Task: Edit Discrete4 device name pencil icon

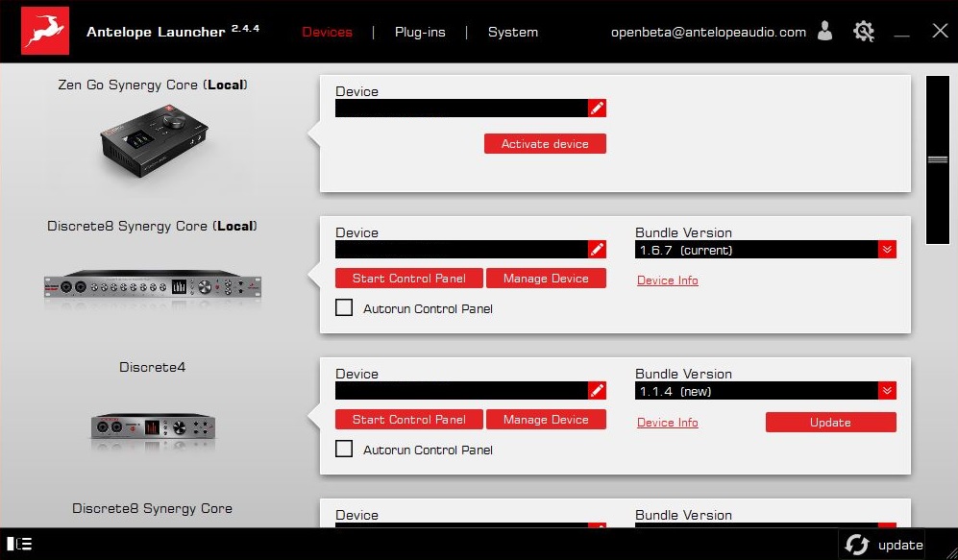Action: [597, 390]
